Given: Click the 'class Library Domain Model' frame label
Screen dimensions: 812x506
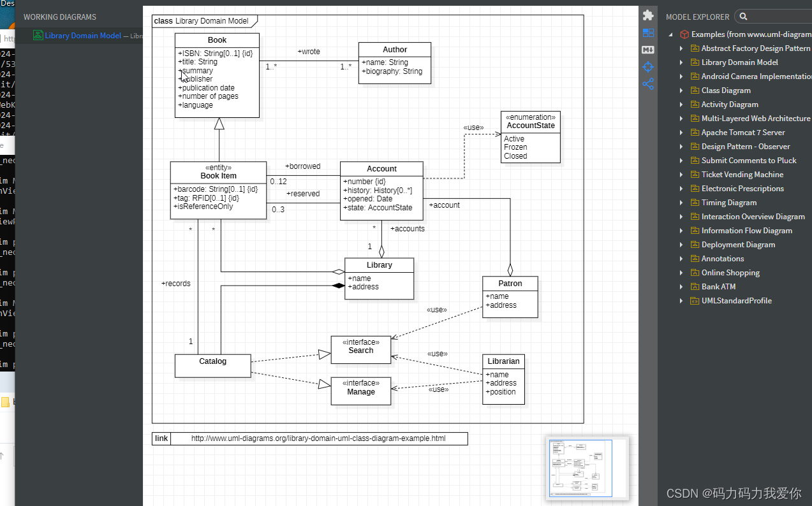Looking at the screenshot, I should click(x=202, y=21).
